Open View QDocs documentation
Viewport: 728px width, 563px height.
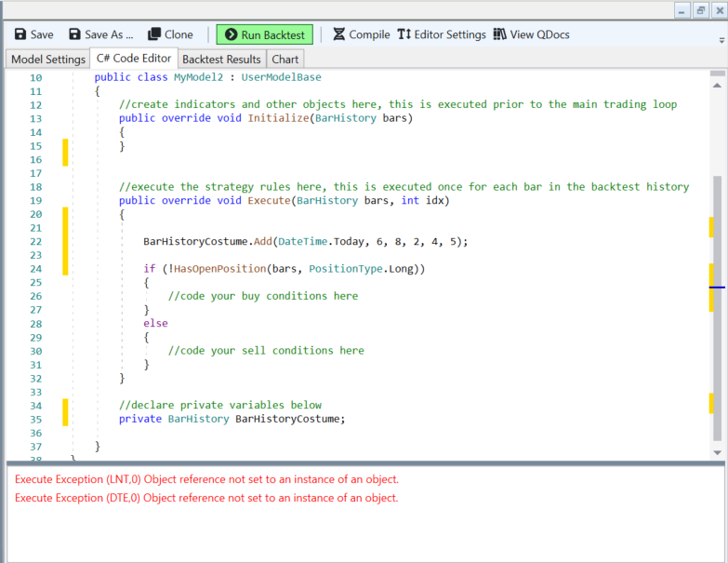point(531,34)
